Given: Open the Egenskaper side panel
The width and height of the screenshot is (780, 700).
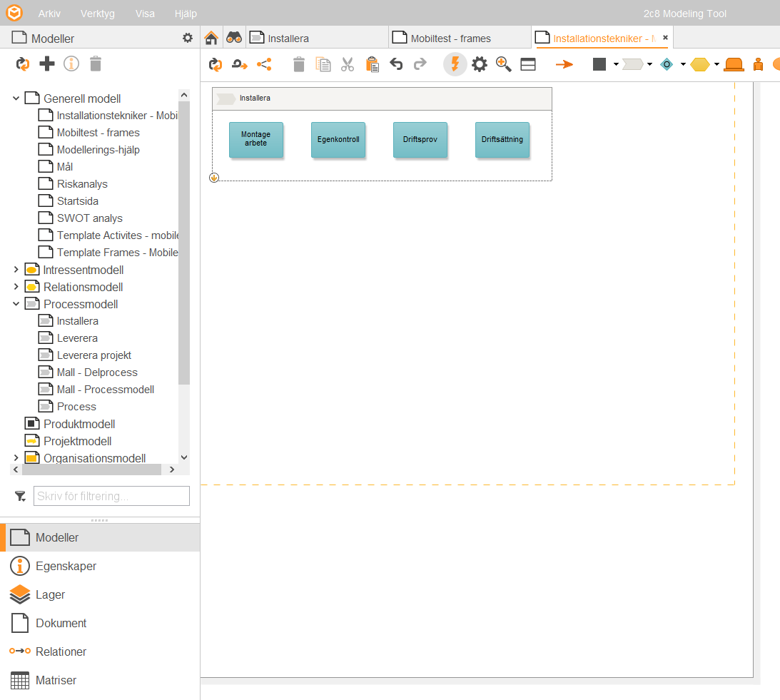Looking at the screenshot, I should 66,566.
